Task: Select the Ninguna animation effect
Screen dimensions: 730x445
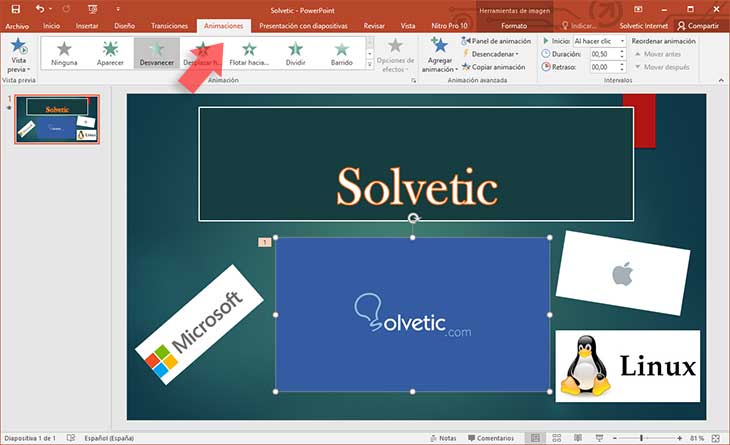Action: point(64,53)
